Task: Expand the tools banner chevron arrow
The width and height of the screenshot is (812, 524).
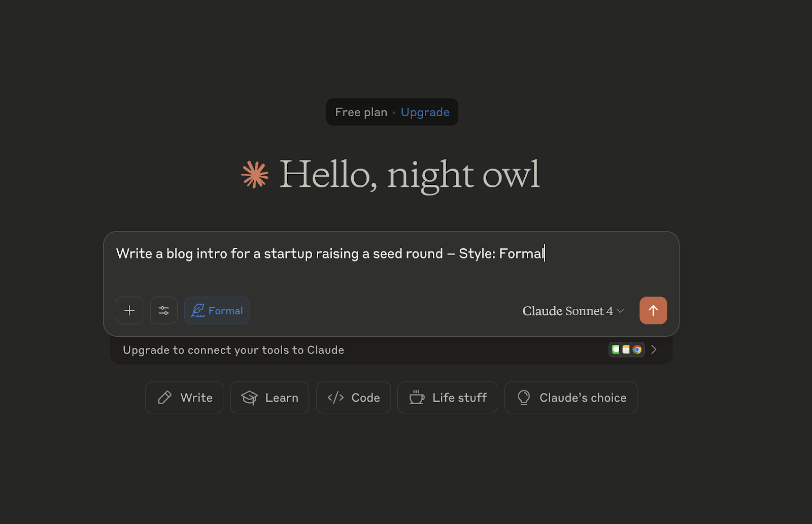Action: pos(654,349)
